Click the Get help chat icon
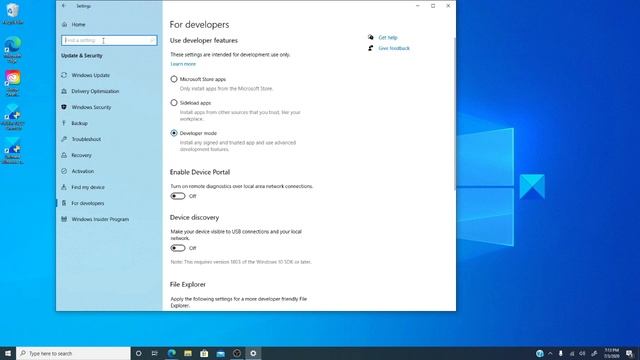Screen dimensions: 640x360 click(x=371, y=37)
